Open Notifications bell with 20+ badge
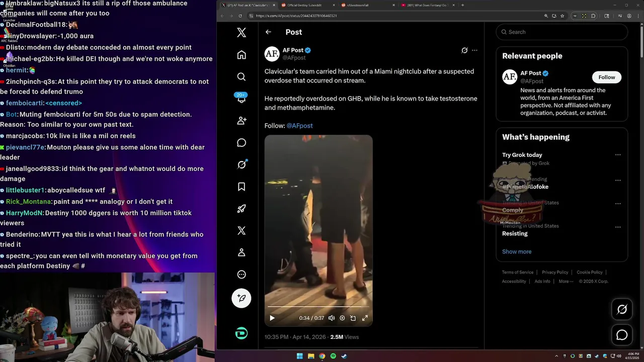The height and width of the screenshot is (362, 644). point(242,99)
